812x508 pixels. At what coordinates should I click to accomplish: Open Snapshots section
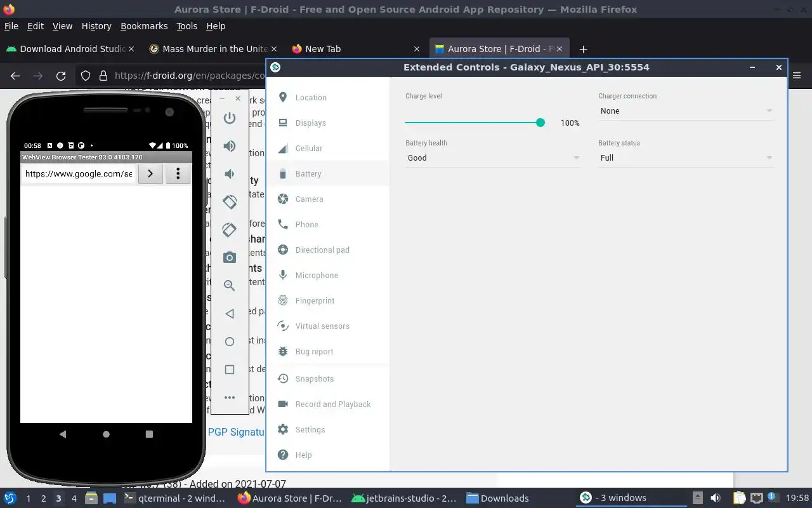coord(327,378)
